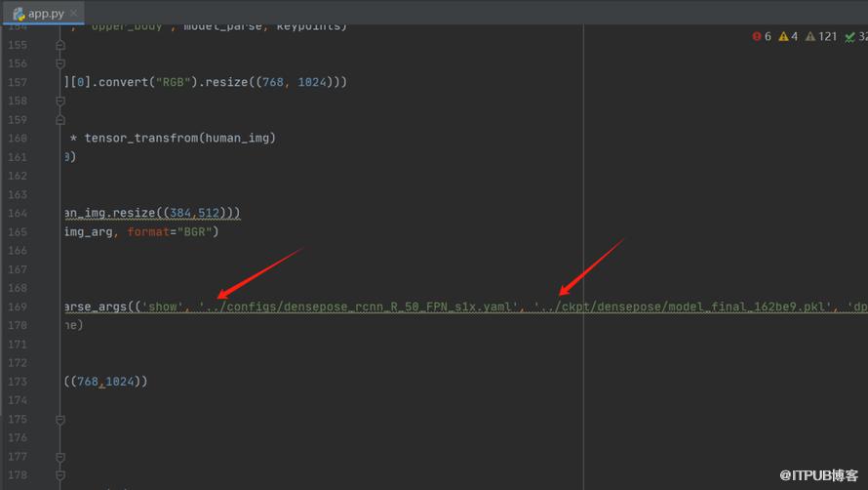Click line number 173 in the gutter

pos(18,382)
